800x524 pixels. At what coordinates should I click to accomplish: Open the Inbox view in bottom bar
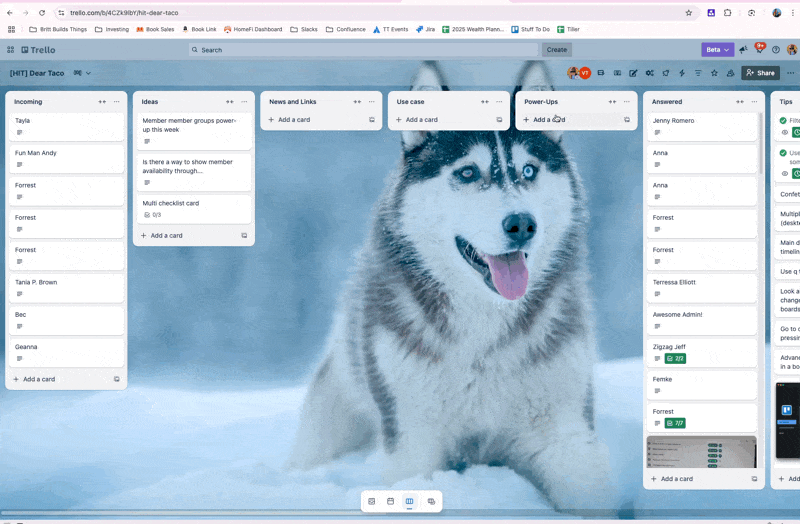tap(371, 501)
